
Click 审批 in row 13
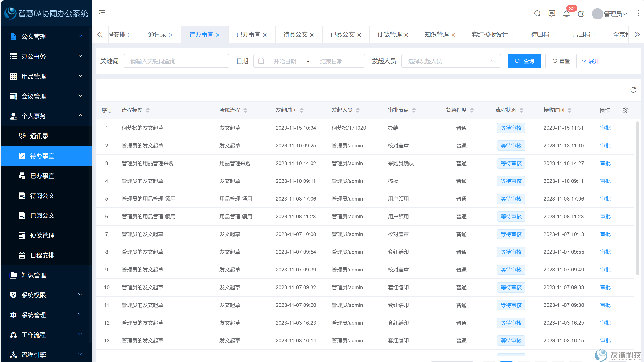[x=605, y=340]
